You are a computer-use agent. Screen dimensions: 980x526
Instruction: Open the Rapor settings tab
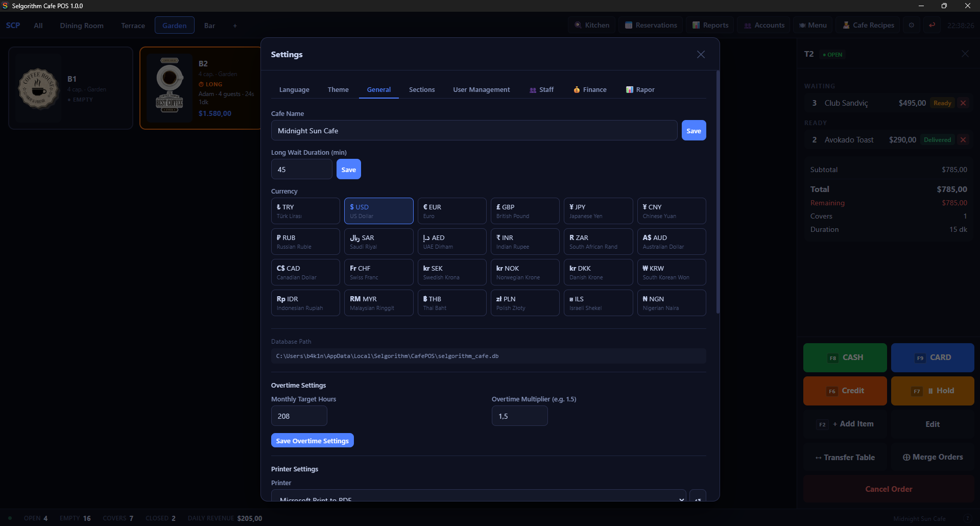click(x=640, y=89)
